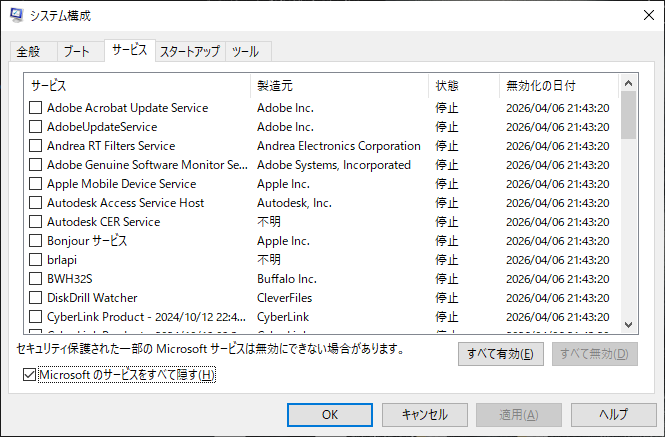
Task: Click the 適用 button
Action: [519, 415]
